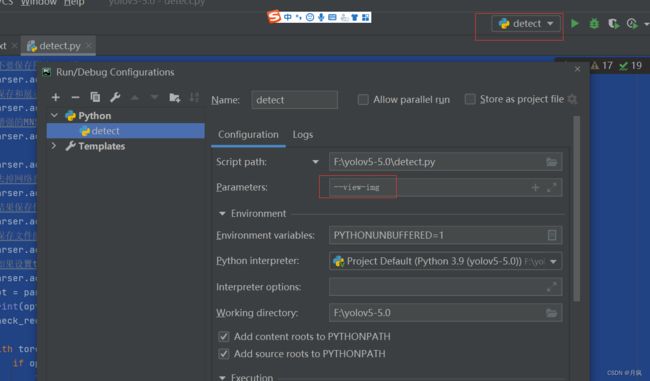
Task: Collapse the Environment section
Action: pyautogui.click(x=222, y=214)
